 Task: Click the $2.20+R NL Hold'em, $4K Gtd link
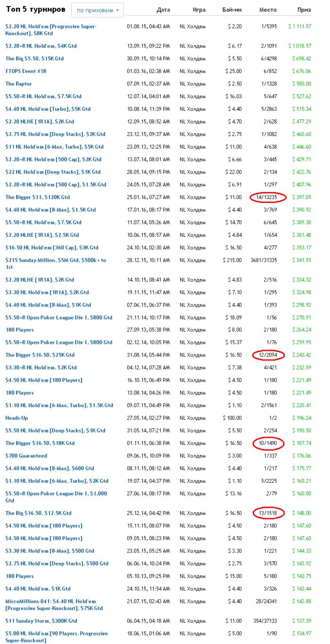(41, 46)
